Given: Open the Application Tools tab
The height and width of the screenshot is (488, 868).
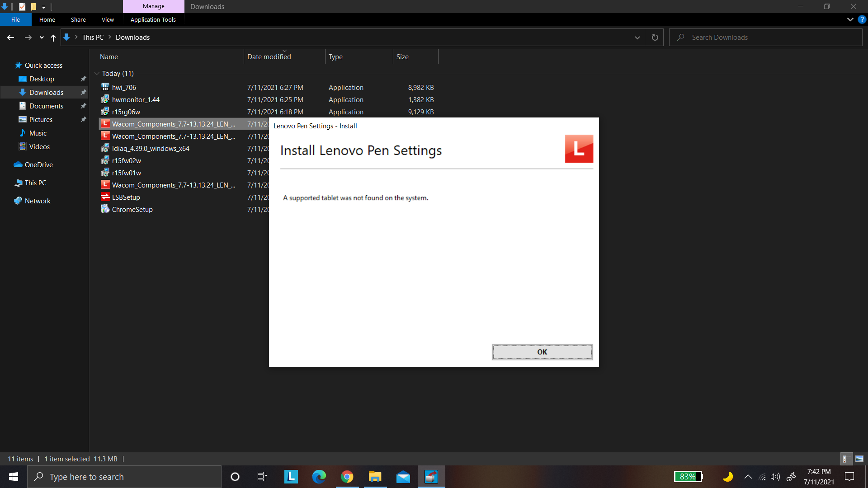Looking at the screenshot, I should 153,19.
